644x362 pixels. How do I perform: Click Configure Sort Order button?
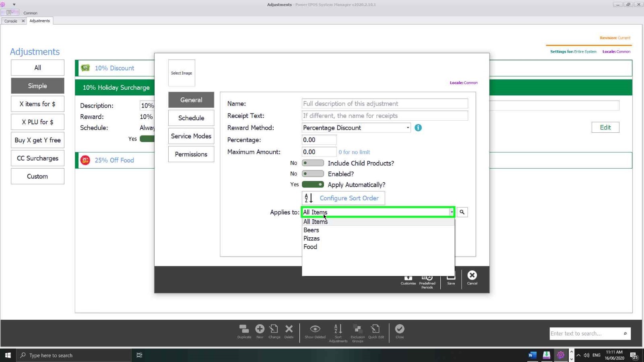(343, 198)
